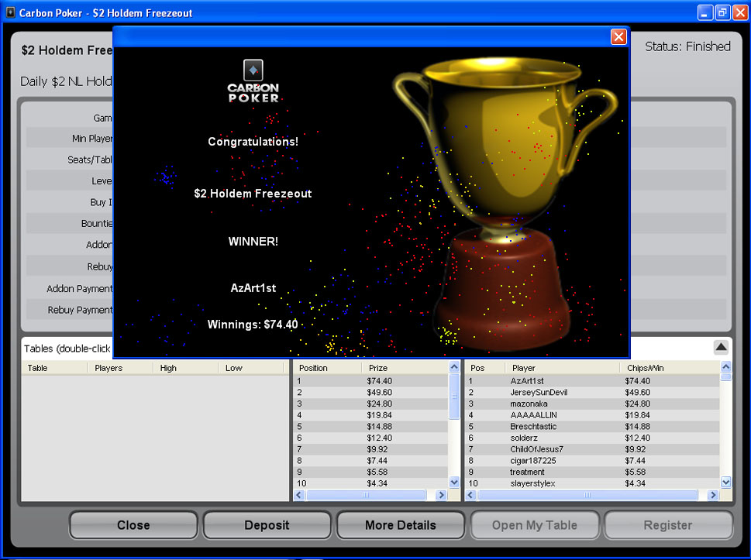
Task: Click player list scroll down arrow
Action: [x=726, y=482]
